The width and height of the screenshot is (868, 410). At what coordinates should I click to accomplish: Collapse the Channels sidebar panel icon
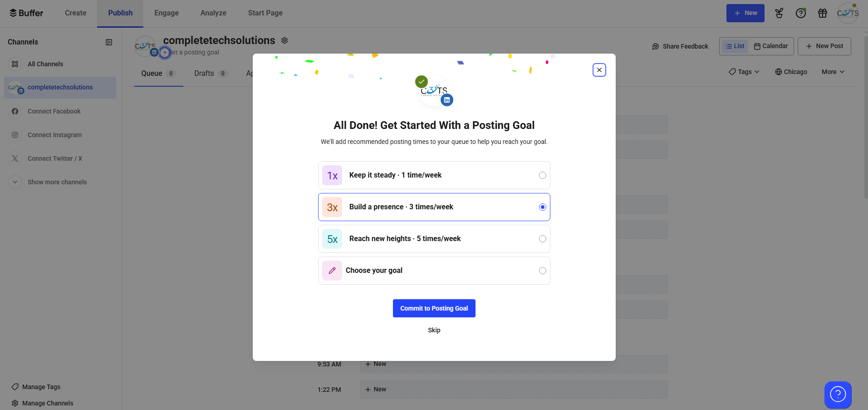coord(109,42)
